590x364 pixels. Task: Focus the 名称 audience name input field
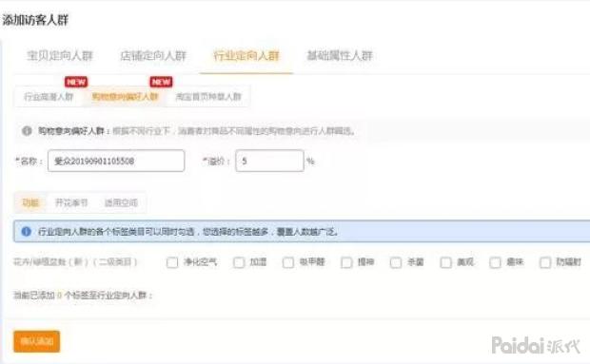click(x=116, y=161)
